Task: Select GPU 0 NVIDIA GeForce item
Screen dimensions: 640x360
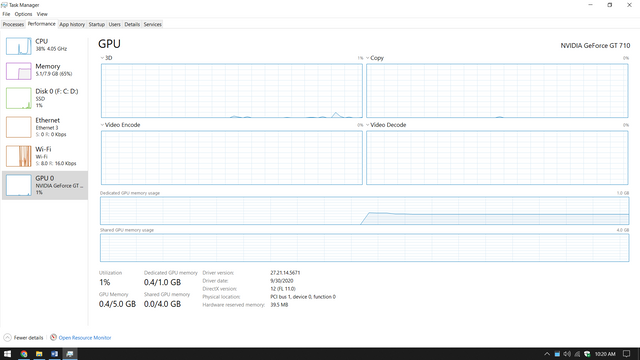Action: pos(45,185)
